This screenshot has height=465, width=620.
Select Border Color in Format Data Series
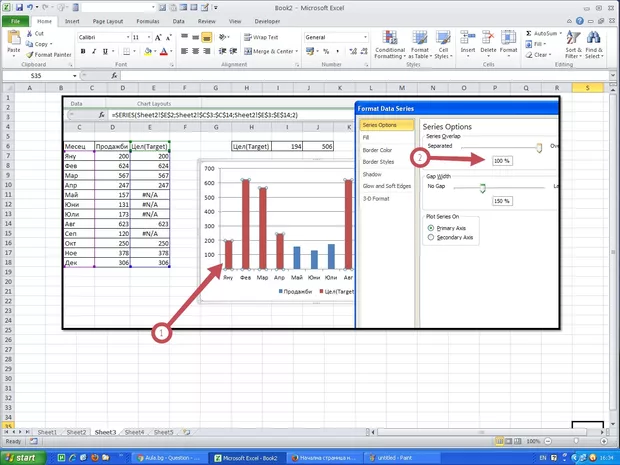[x=377, y=149]
